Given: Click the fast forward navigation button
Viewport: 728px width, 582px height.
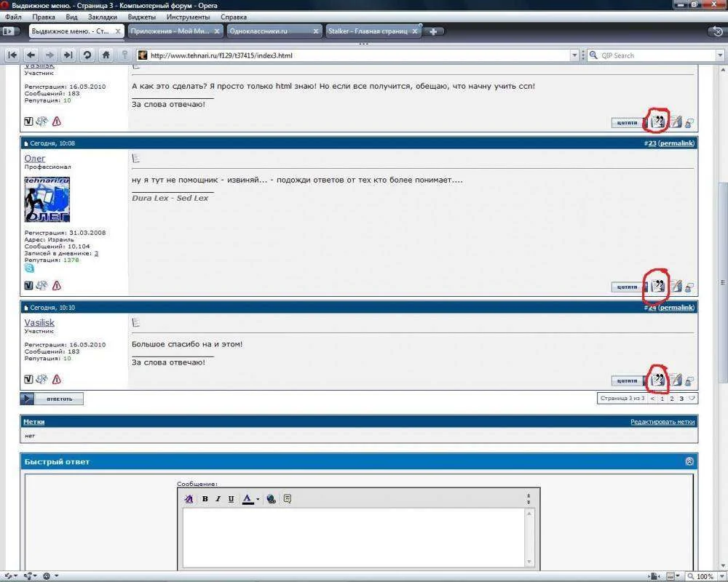Looking at the screenshot, I should pyautogui.click(x=68, y=55).
